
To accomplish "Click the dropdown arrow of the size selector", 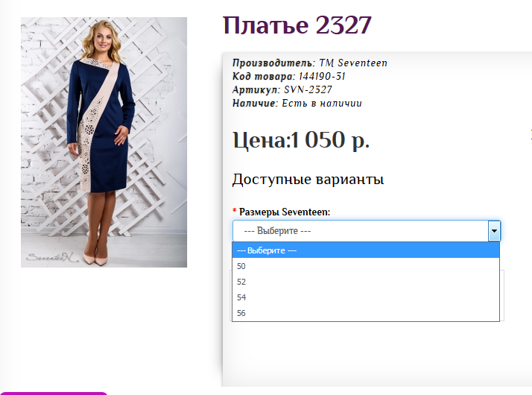I will (x=494, y=231).
